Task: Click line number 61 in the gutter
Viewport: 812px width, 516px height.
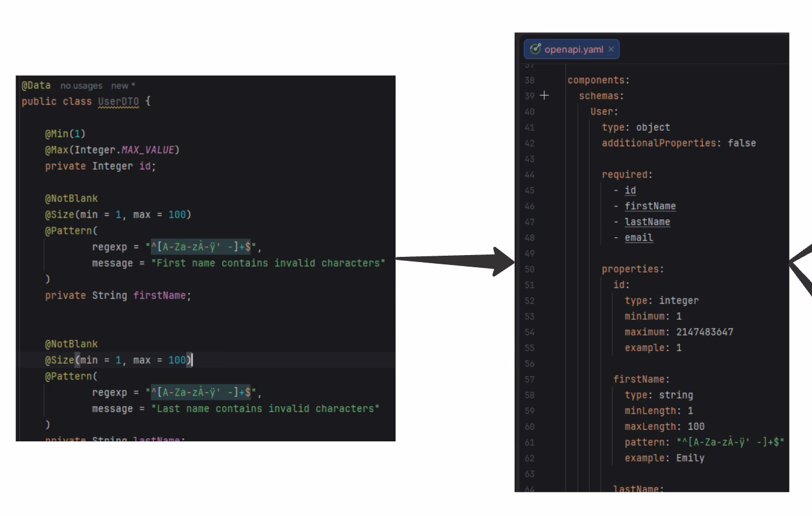Action: 530,443
